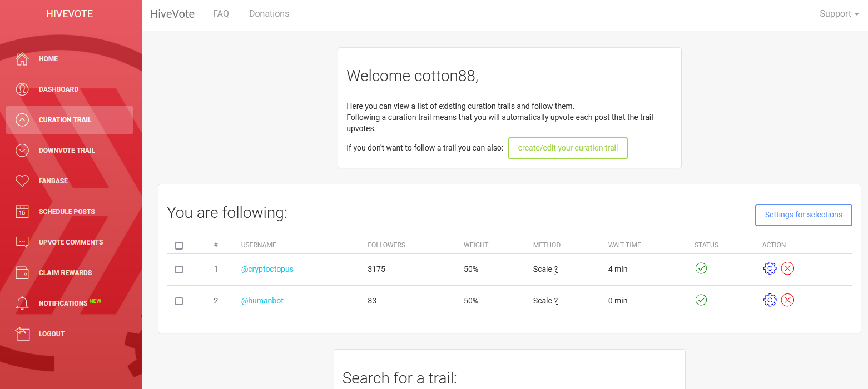The height and width of the screenshot is (389, 868).
Task: Click WEIGHT column header
Action: pyautogui.click(x=476, y=245)
